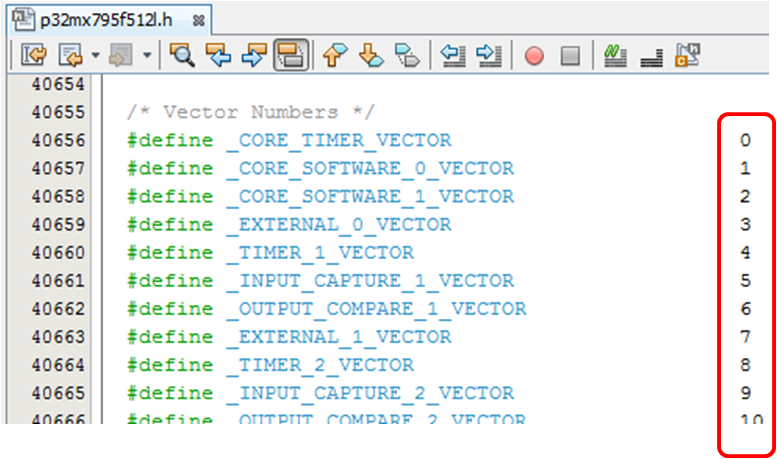777x459 pixels.
Task: Toggle Highlight Search button
Action: pos(291,55)
